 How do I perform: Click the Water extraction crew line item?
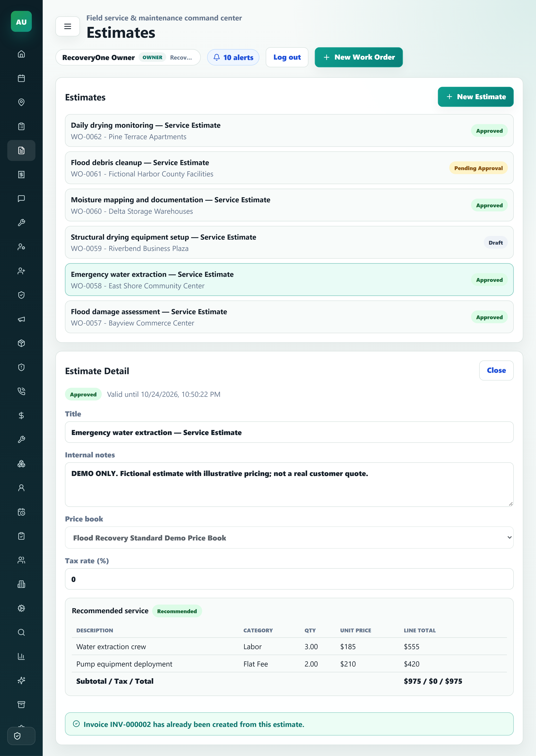[289, 646]
